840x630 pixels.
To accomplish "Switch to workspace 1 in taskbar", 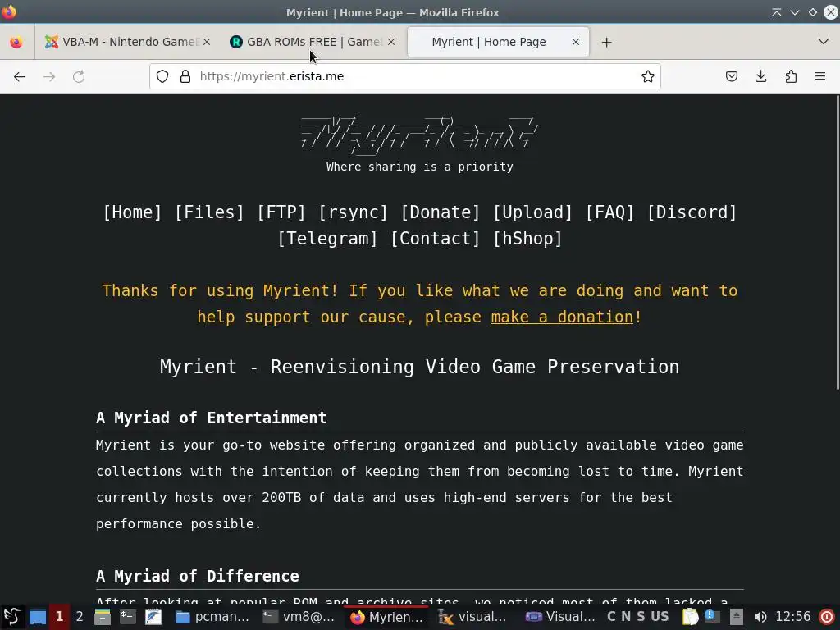I will [59, 617].
